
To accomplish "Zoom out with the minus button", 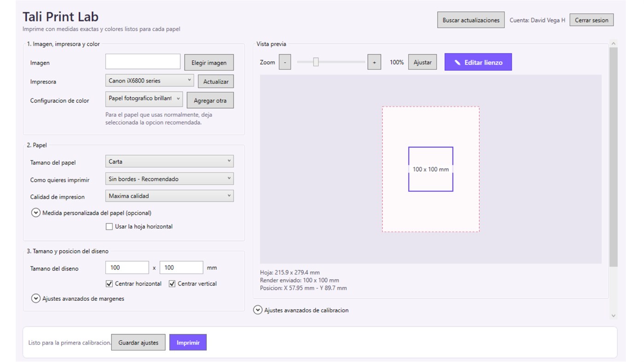I will pos(285,62).
